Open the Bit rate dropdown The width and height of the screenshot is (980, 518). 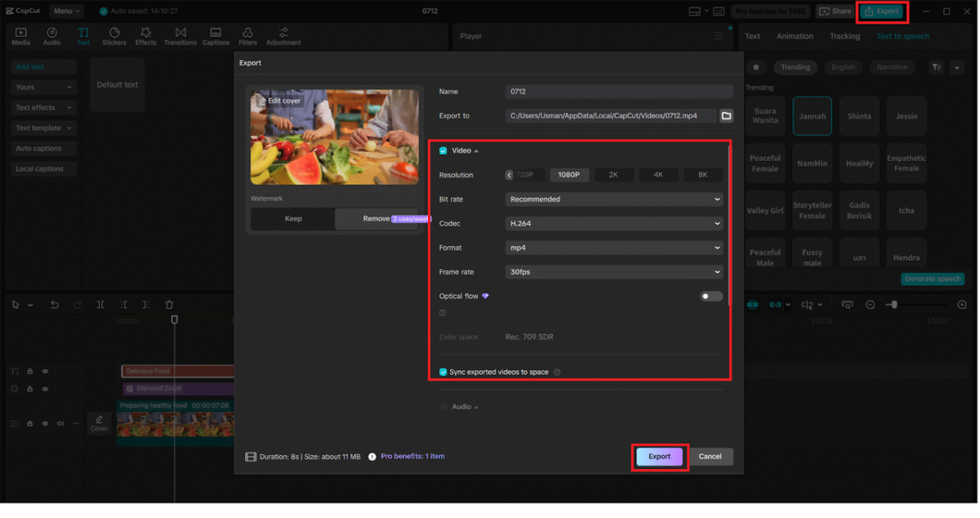(x=613, y=199)
